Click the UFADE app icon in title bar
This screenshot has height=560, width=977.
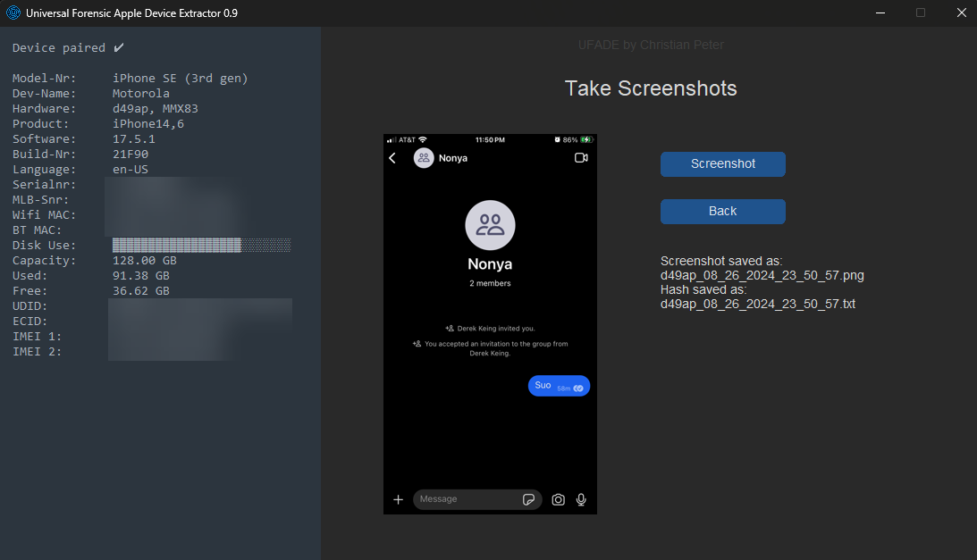(x=13, y=13)
